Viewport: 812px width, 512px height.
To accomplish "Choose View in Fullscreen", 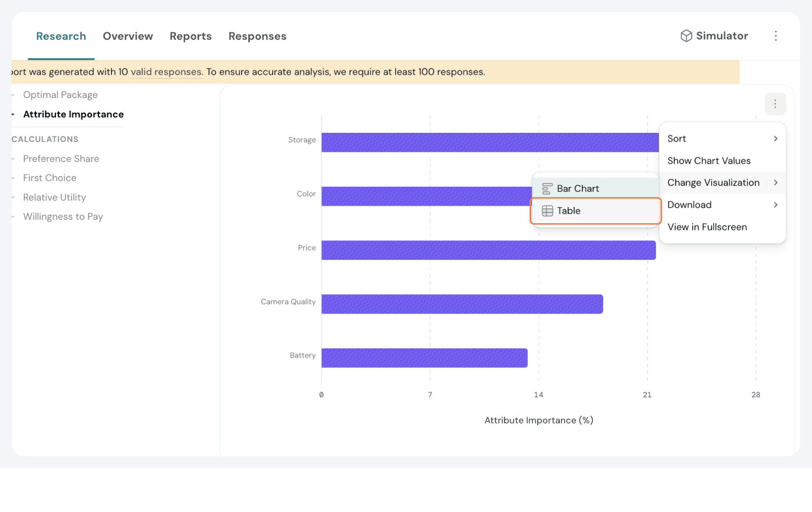I will pyautogui.click(x=707, y=227).
